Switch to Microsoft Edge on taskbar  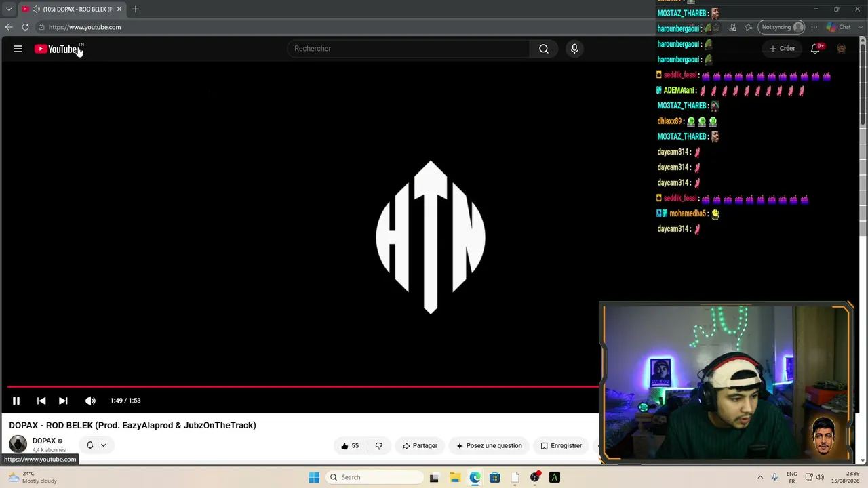click(475, 477)
